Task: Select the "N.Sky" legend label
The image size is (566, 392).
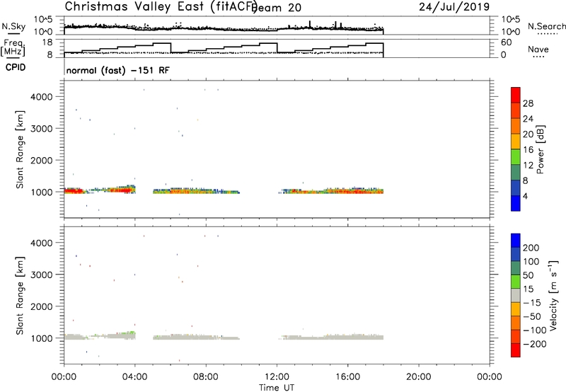Action: (13, 26)
